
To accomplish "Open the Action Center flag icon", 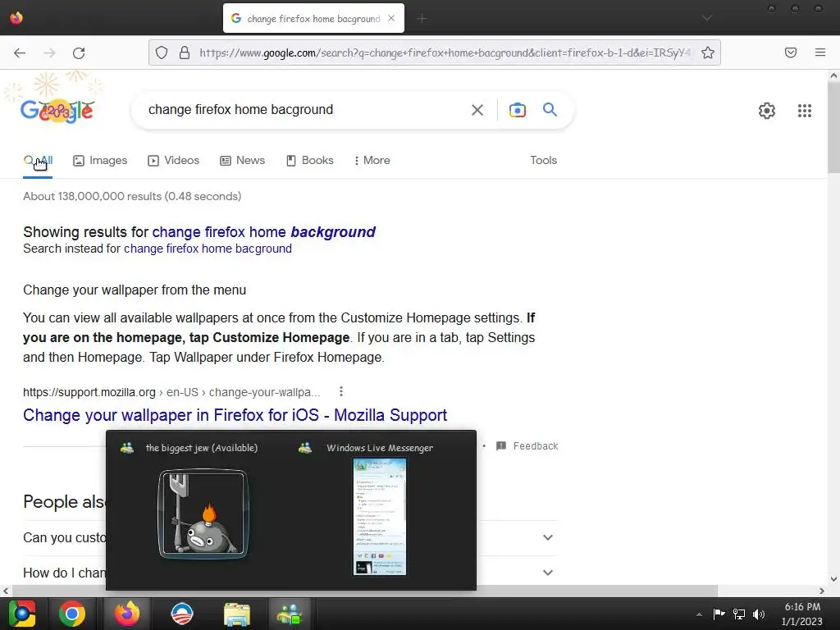I will coord(719,614).
